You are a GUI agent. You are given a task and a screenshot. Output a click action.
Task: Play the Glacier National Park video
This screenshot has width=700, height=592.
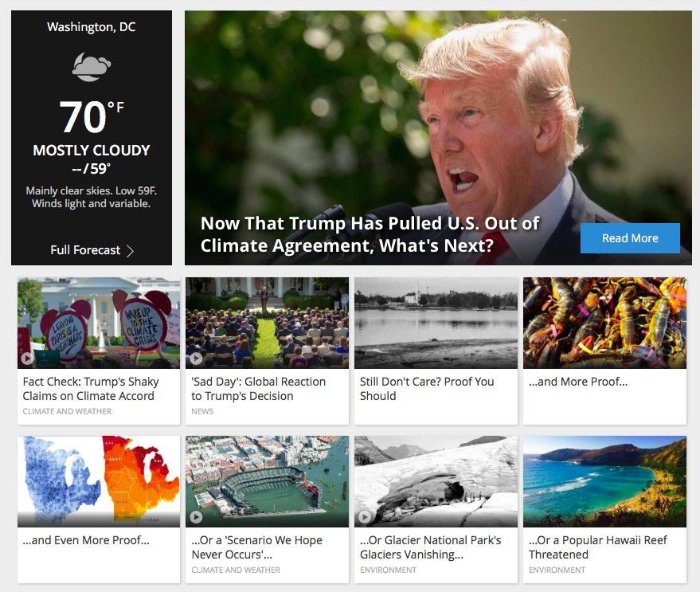point(364,517)
